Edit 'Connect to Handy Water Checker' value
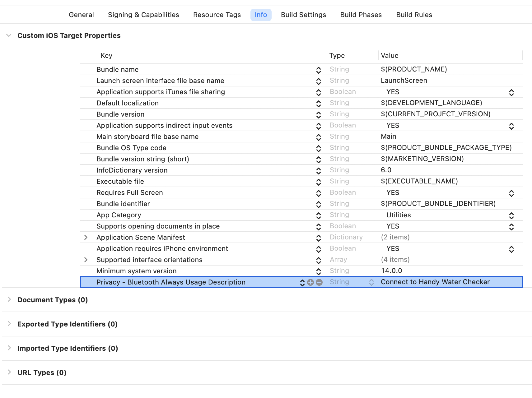532x398 pixels. pos(435,282)
